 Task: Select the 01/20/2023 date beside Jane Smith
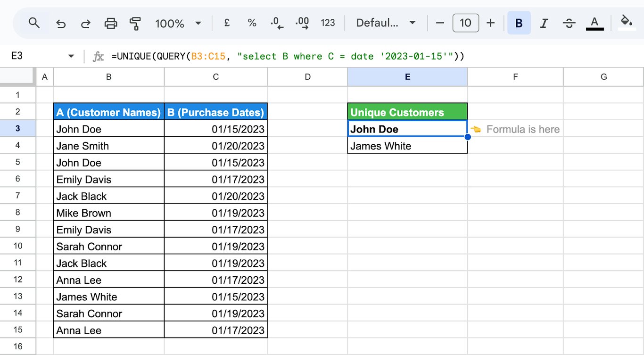(216, 146)
